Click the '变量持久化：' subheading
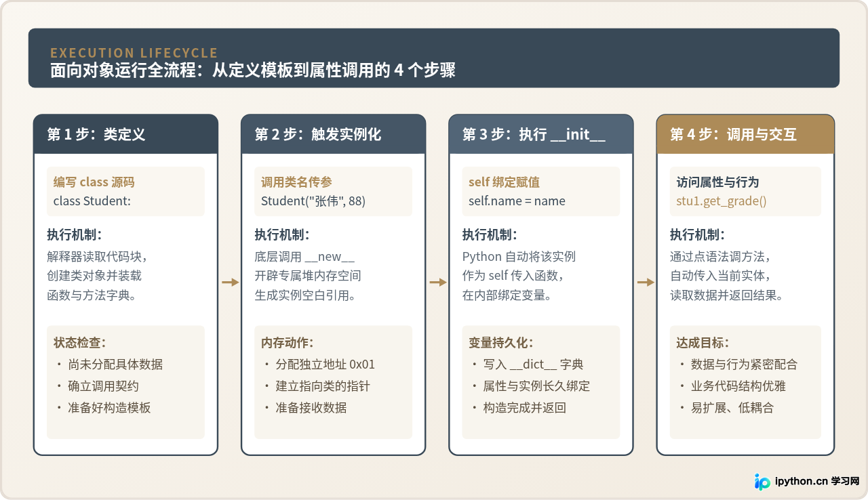The image size is (868, 500). (501, 343)
